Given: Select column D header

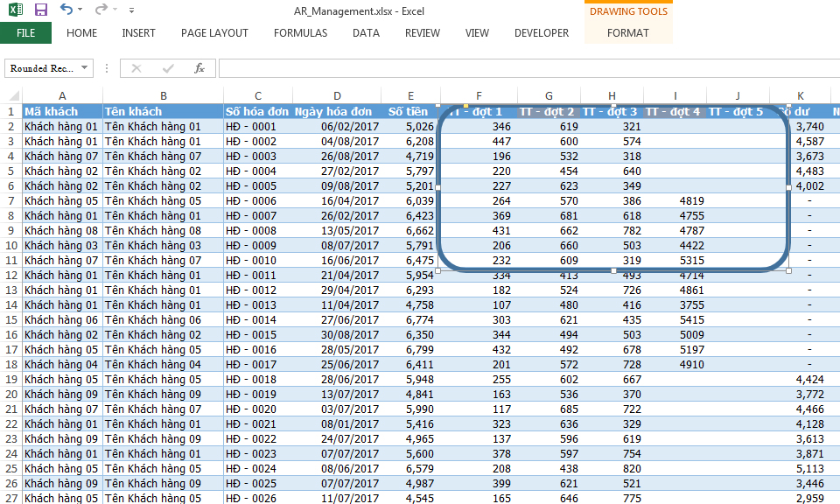Looking at the screenshot, I should 337,96.
